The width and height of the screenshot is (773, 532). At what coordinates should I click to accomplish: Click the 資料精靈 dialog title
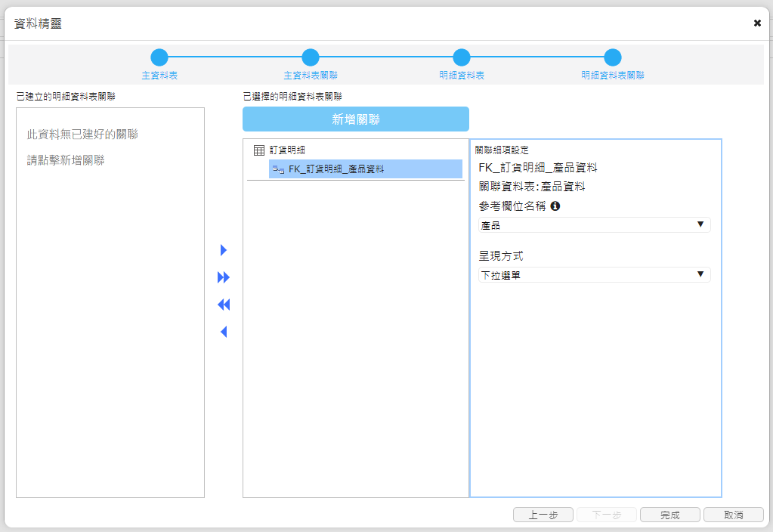(x=38, y=23)
